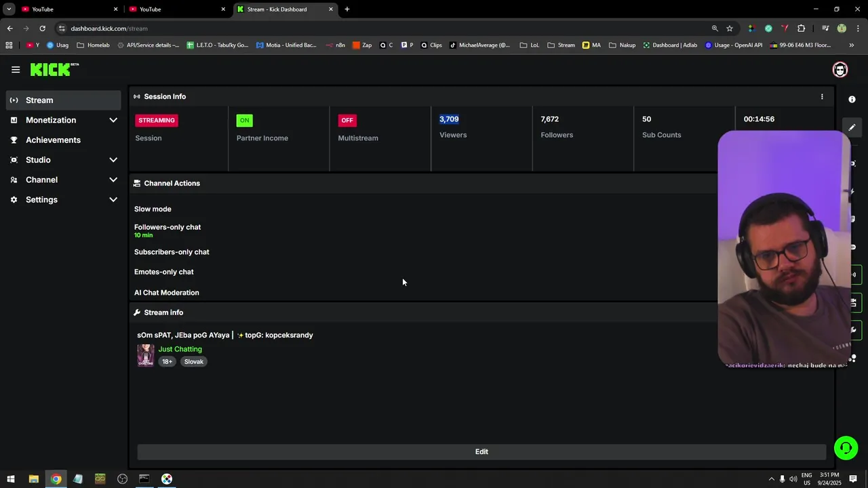Open the n8n bookmark
The width and height of the screenshot is (868, 488).
[335, 45]
